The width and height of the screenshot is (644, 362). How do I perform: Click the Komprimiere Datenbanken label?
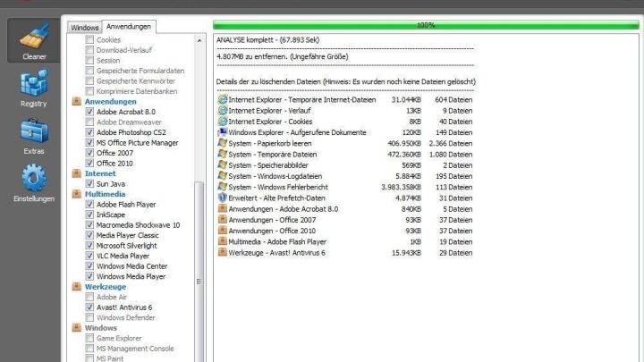pos(137,91)
